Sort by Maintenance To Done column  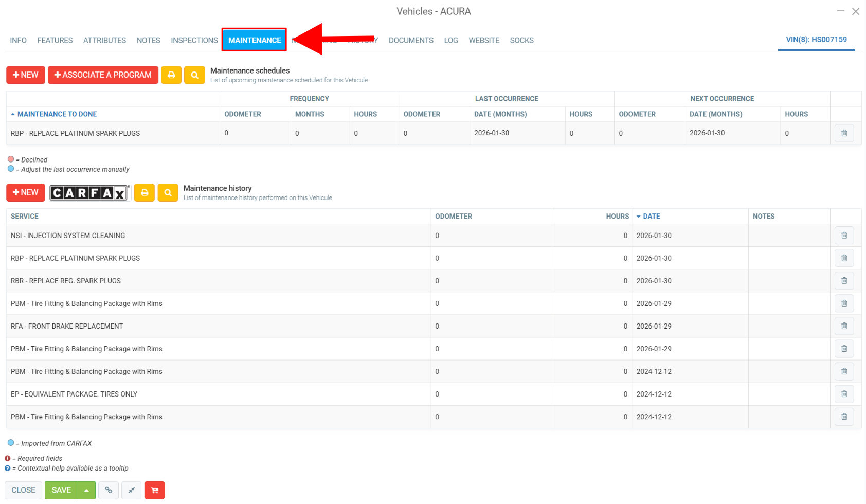point(57,114)
